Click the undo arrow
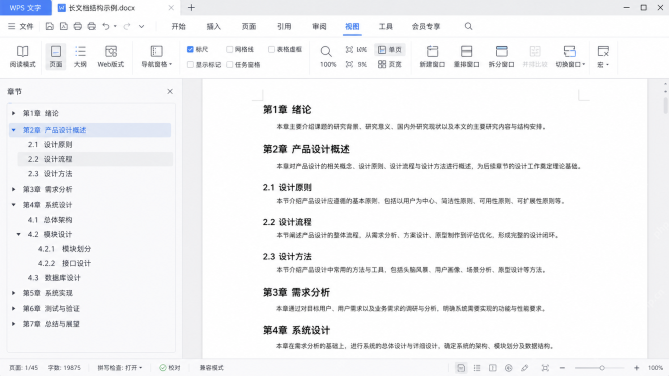 pyautogui.click(x=106, y=26)
